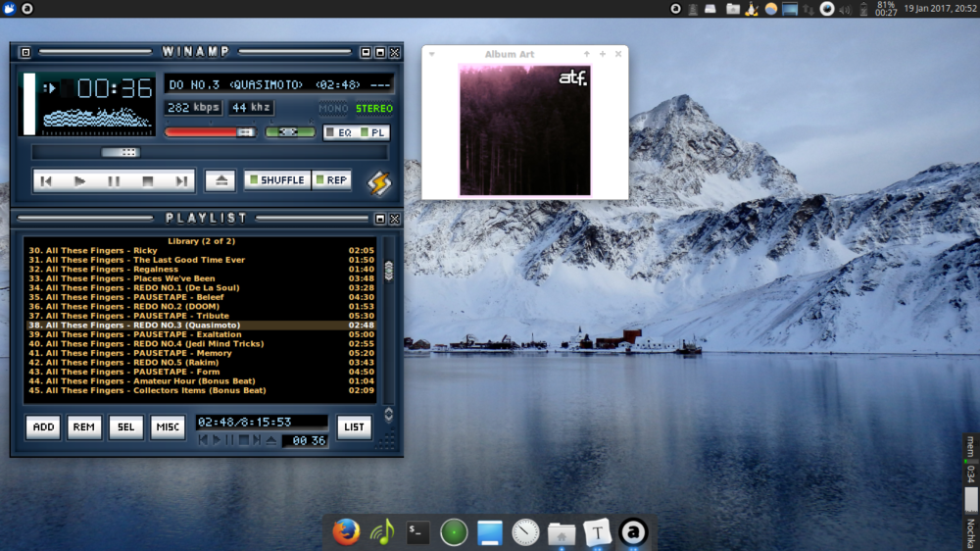Viewport: 980px width, 551px height.
Task: Click the red volume slider
Action: [210, 132]
